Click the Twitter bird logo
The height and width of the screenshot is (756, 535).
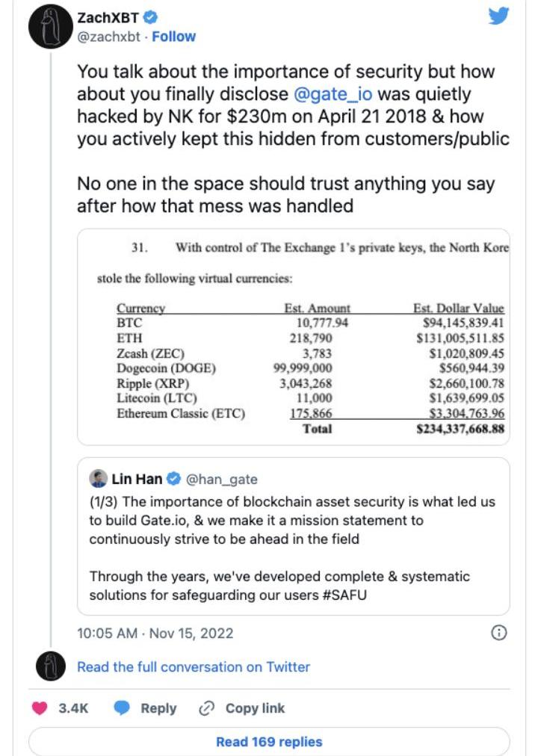498,16
